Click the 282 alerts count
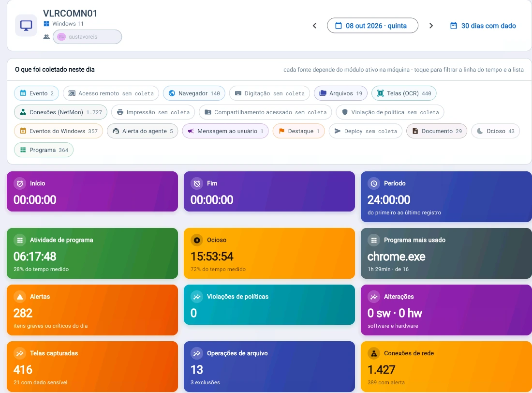Image resolution: width=532 pixels, height=393 pixels. point(23,313)
